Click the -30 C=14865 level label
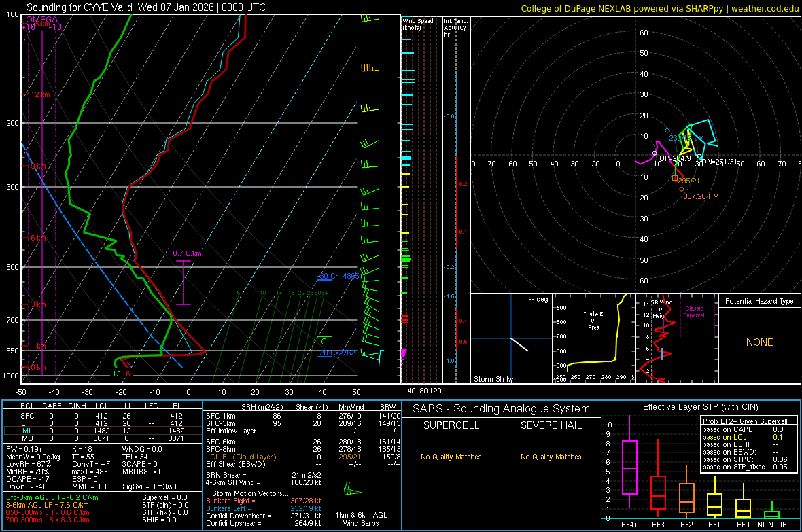802x532 pixels. point(338,276)
